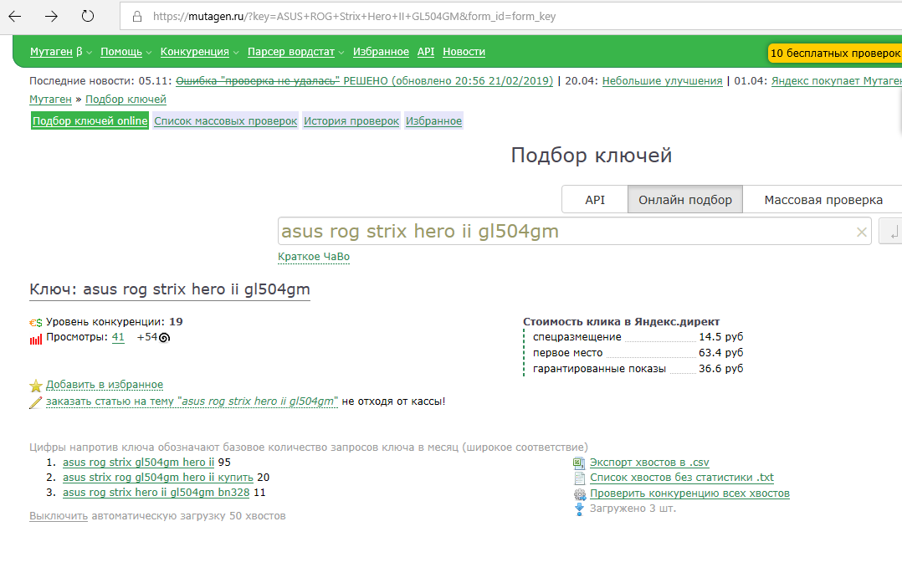The width and height of the screenshot is (902, 588).
Task: Open Яндекс покупает Мутаген news link
Action: (x=837, y=81)
